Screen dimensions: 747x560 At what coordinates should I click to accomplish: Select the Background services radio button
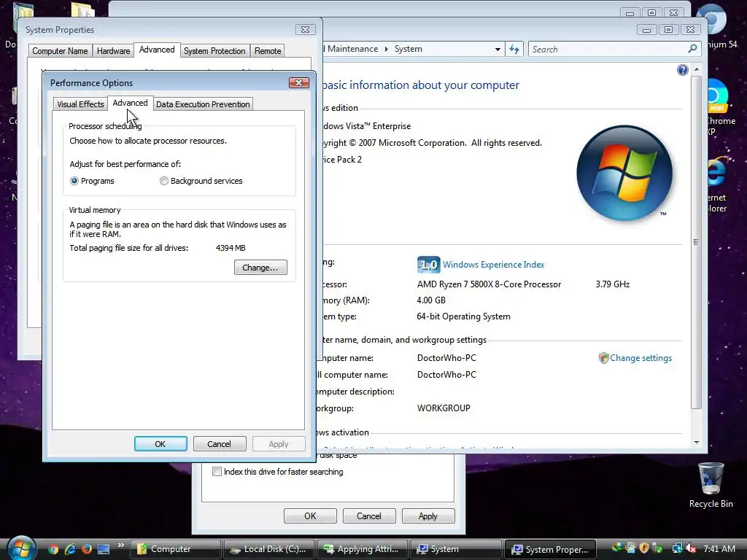pyautogui.click(x=164, y=181)
